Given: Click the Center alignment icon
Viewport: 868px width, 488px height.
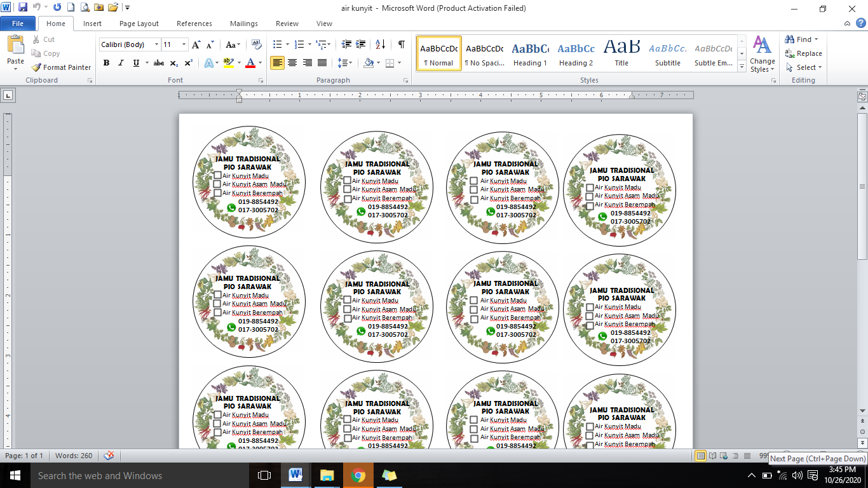Looking at the screenshot, I should pyautogui.click(x=292, y=63).
